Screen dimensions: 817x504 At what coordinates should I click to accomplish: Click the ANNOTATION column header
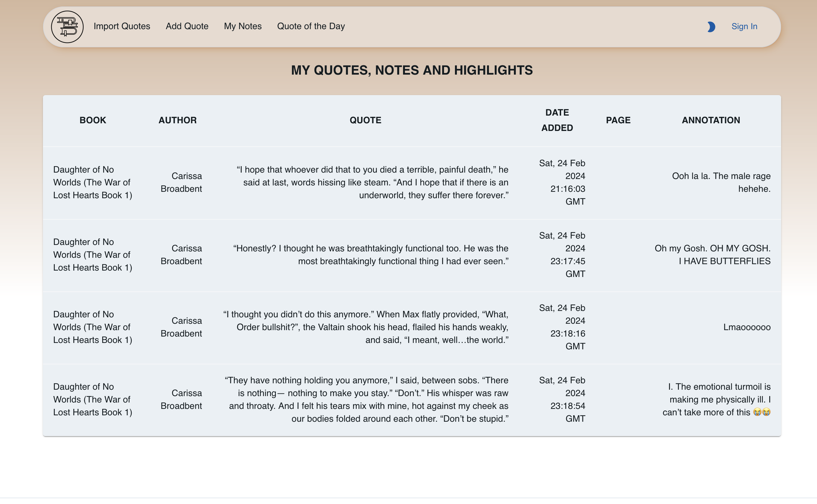pos(711,120)
